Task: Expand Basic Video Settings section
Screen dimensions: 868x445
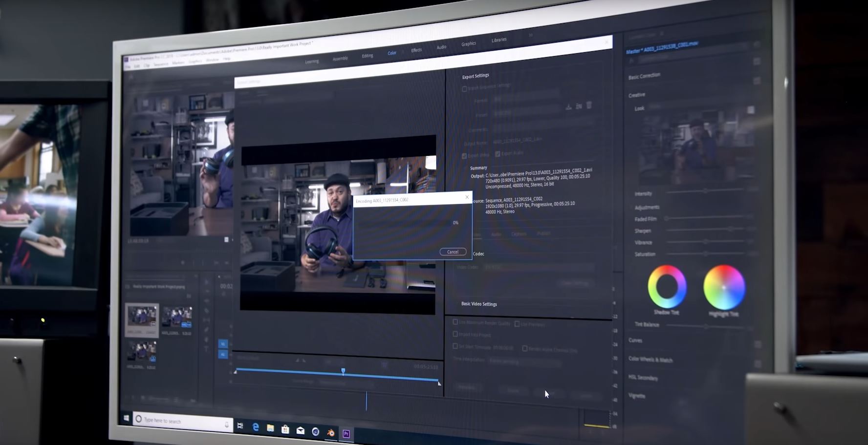Action: click(x=479, y=304)
